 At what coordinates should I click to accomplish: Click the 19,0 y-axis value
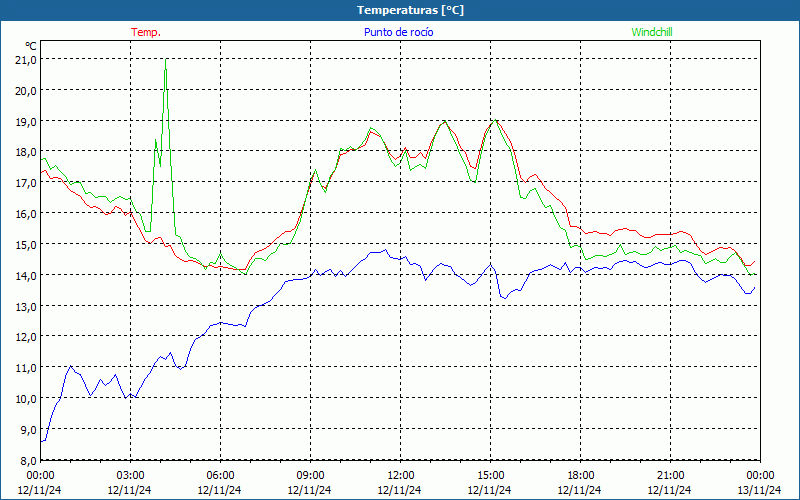pyautogui.click(x=27, y=121)
